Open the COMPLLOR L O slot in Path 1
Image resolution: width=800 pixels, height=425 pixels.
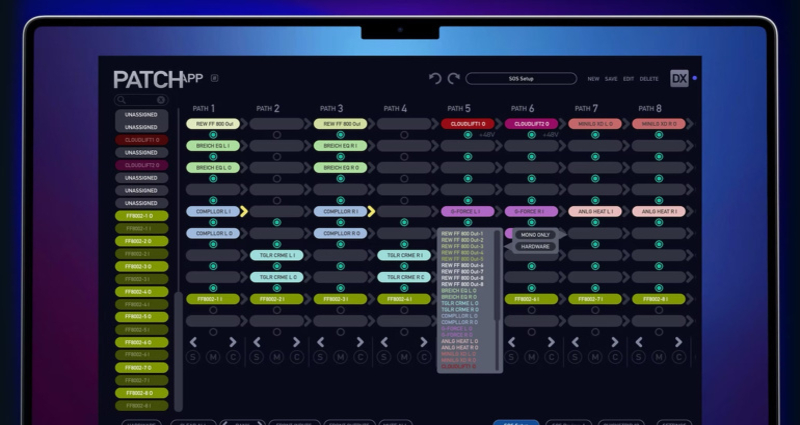click(213, 233)
